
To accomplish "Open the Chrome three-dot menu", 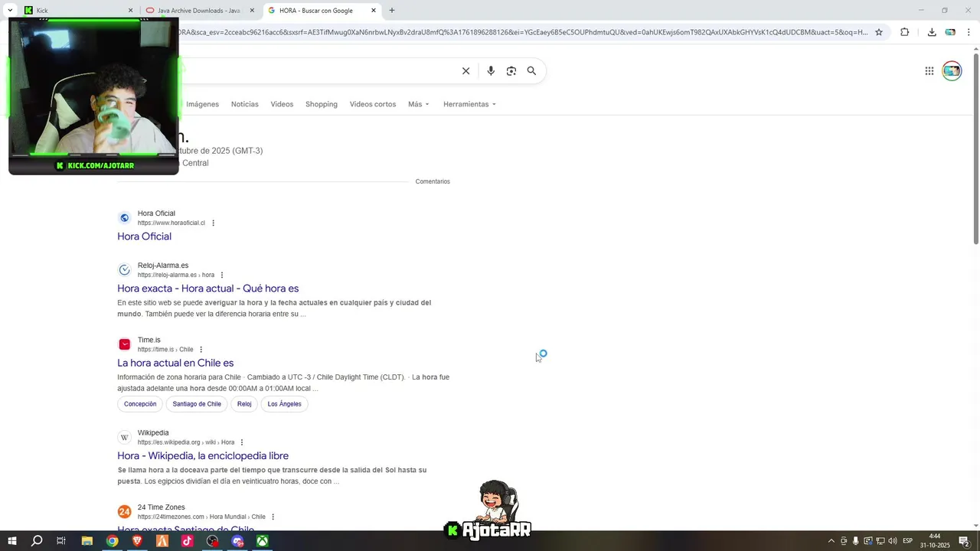I will point(969,32).
